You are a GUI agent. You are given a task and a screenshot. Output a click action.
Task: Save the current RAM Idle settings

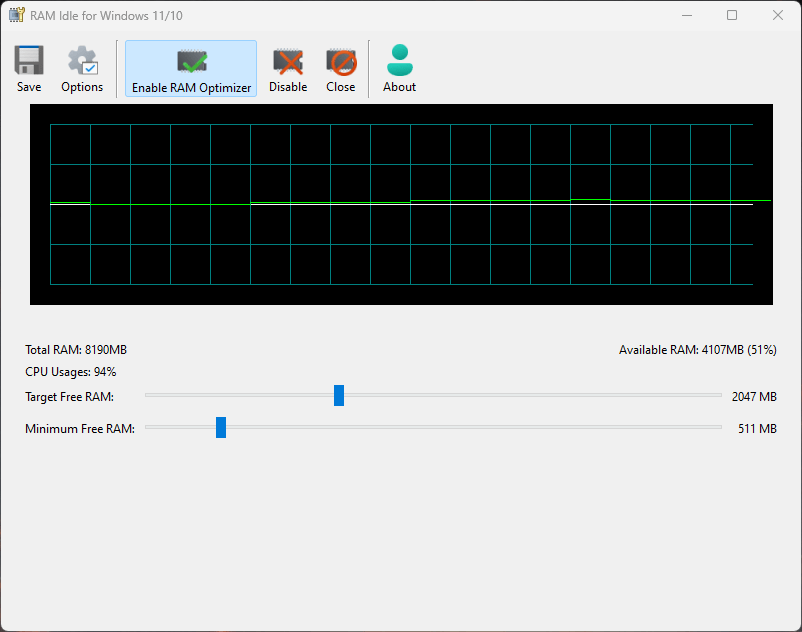[28, 68]
